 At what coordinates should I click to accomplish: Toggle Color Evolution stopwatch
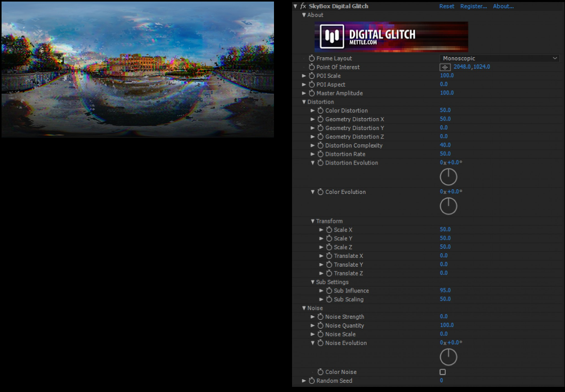pos(320,192)
